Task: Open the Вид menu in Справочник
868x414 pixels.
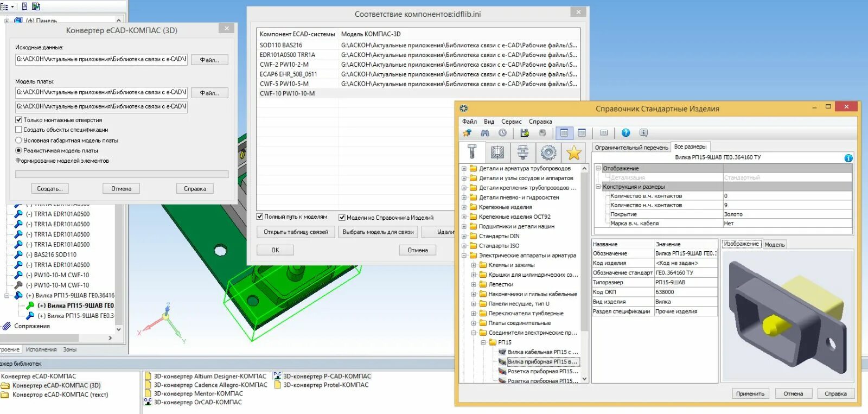Action: click(489, 122)
